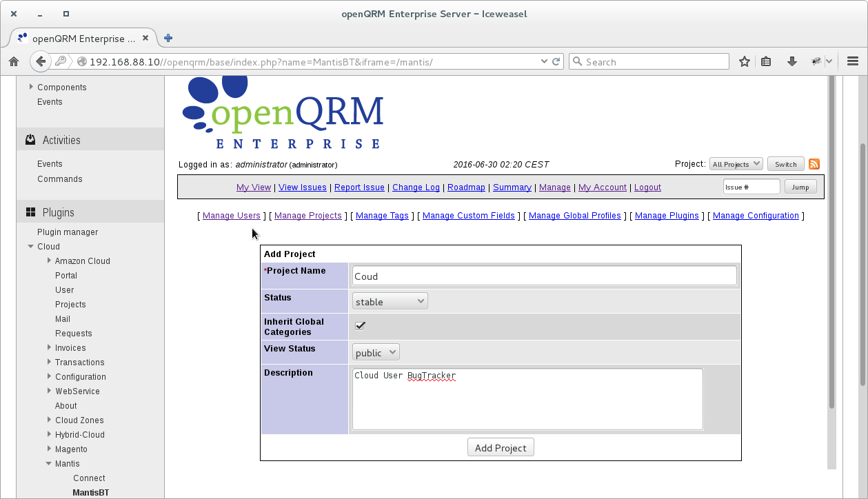This screenshot has height=499, width=868.
Task: Select Connect under Mantis
Action: [90, 478]
